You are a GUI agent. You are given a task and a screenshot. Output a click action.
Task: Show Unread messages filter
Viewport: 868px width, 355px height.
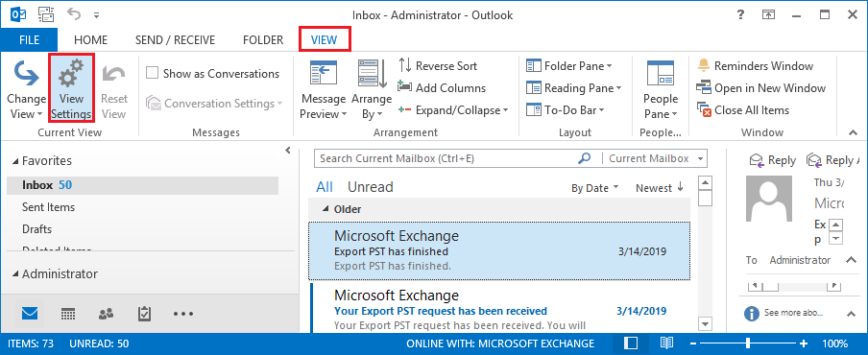pos(371,187)
